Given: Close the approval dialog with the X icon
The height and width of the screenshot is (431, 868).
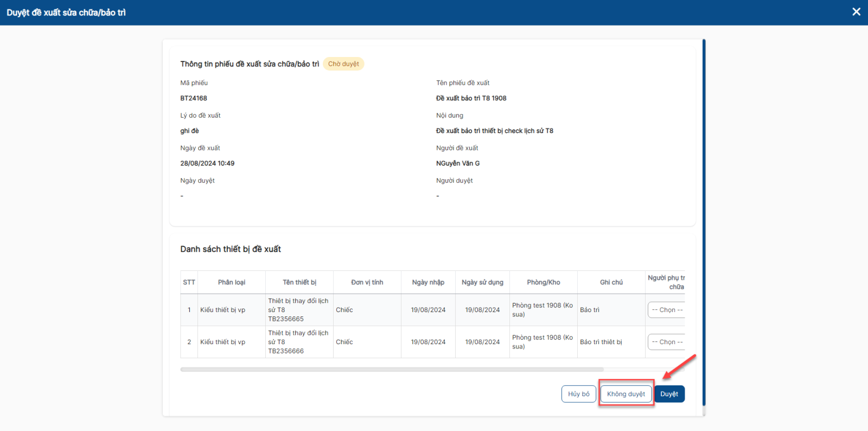Looking at the screenshot, I should 856,12.
